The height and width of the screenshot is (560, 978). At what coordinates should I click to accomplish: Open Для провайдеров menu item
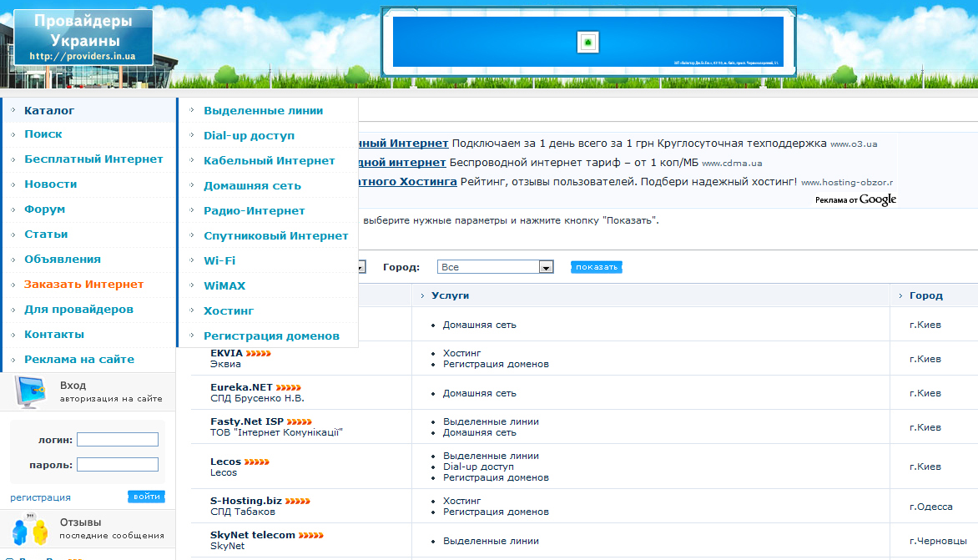coord(78,309)
